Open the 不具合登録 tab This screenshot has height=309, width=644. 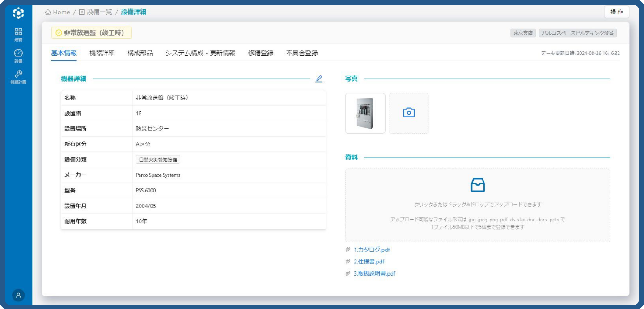point(301,53)
